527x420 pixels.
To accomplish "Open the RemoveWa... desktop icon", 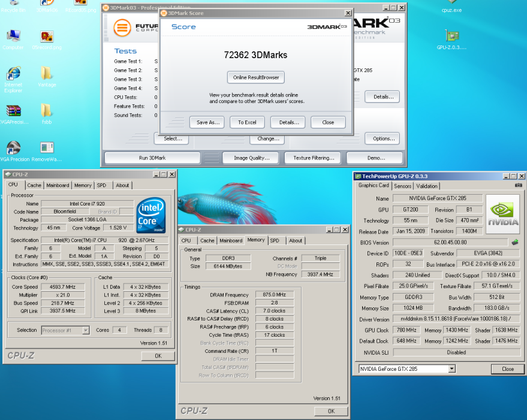I will point(47,152).
